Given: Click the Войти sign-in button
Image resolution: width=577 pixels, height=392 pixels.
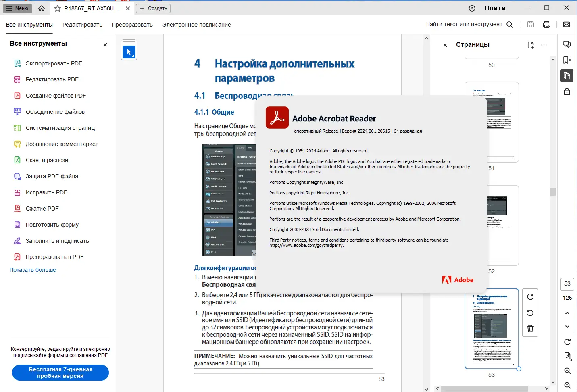Looking at the screenshot, I should [x=495, y=8].
